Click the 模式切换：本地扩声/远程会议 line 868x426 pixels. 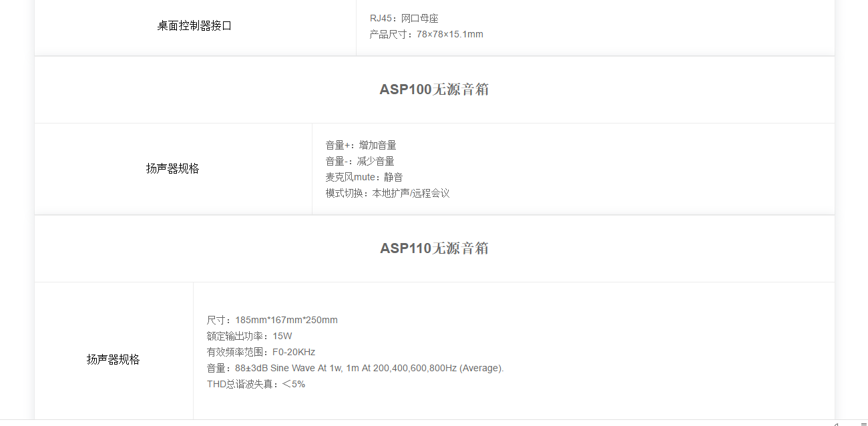(x=387, y=193)
